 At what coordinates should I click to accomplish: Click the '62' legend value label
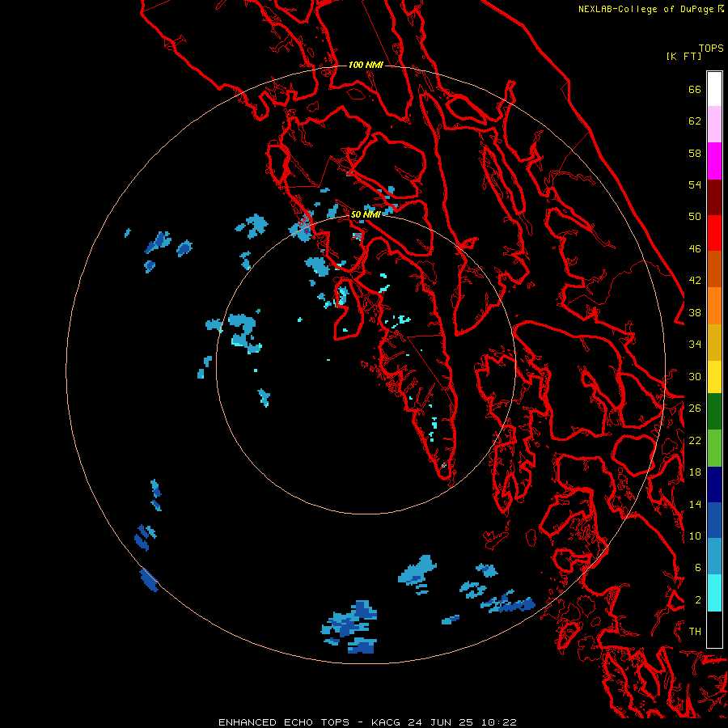(x=695, y=121)
